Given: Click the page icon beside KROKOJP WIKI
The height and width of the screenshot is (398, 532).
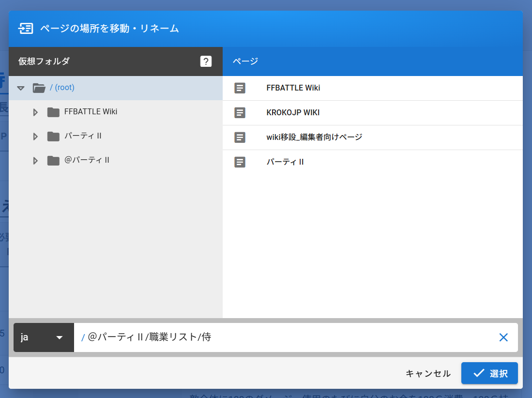Looking at the screenshot, I should (x=240, y=113).
